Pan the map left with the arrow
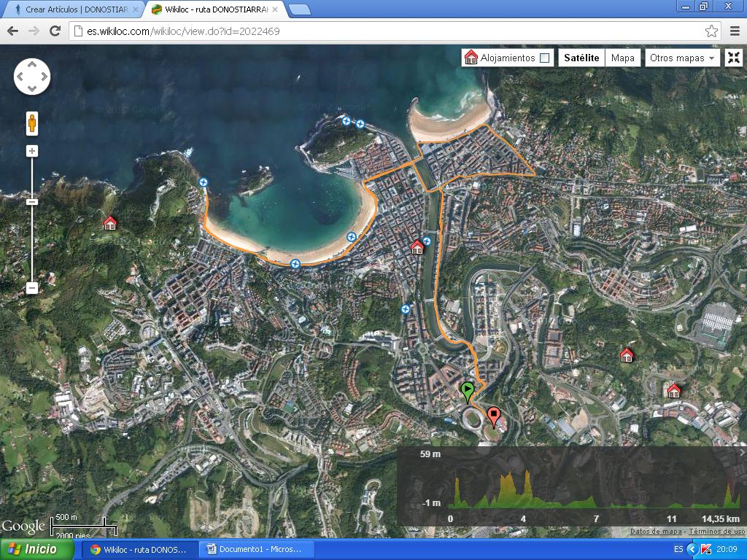Screen dimensions: 747x560 (x=20, y=76)
